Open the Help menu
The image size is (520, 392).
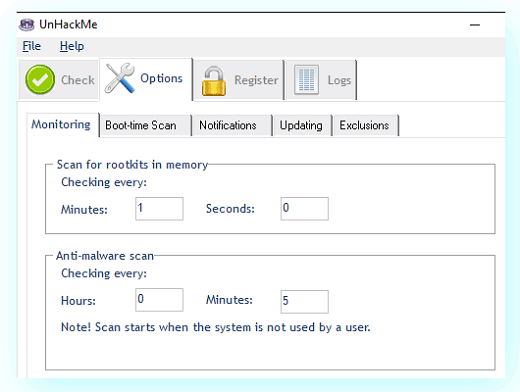pos(72,46)
